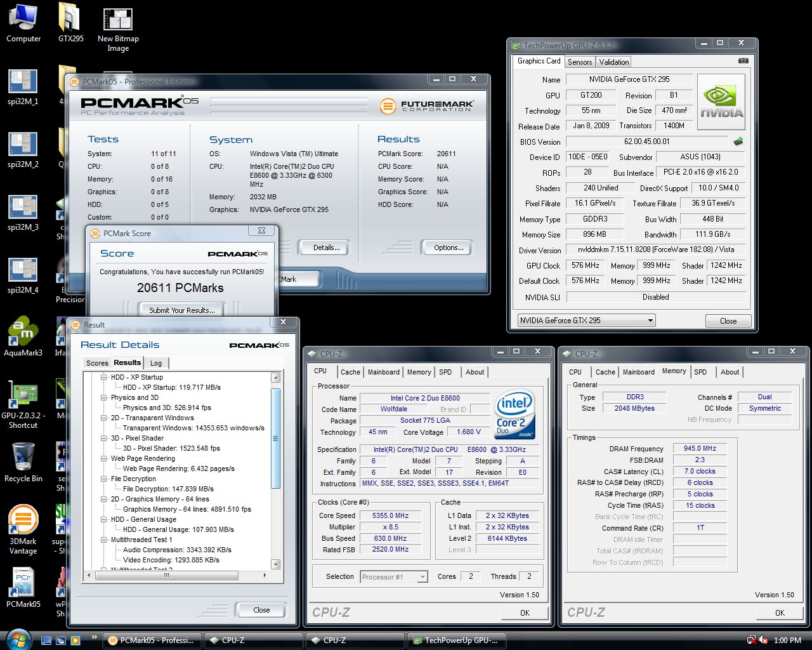
Task: Open spi32M_2 desktop icon
Action: [x=23, y=150]
